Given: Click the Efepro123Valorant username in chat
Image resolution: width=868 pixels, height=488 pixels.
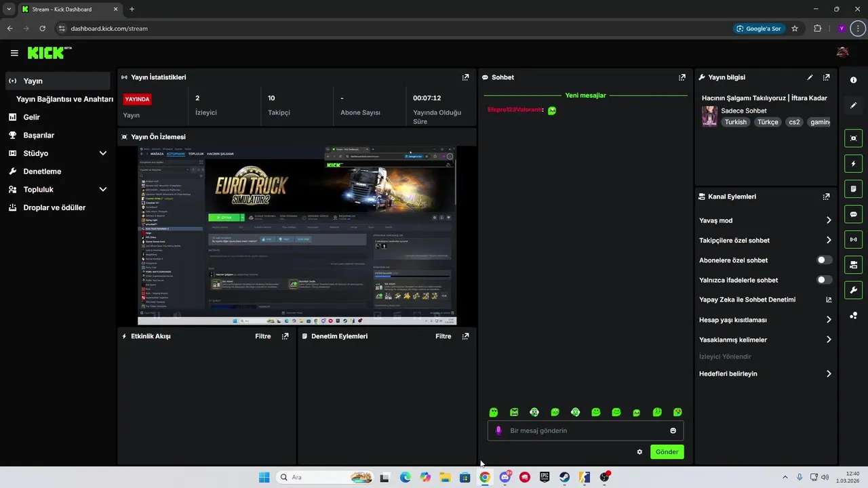Looking at the screenshot, I should [515, 110].
